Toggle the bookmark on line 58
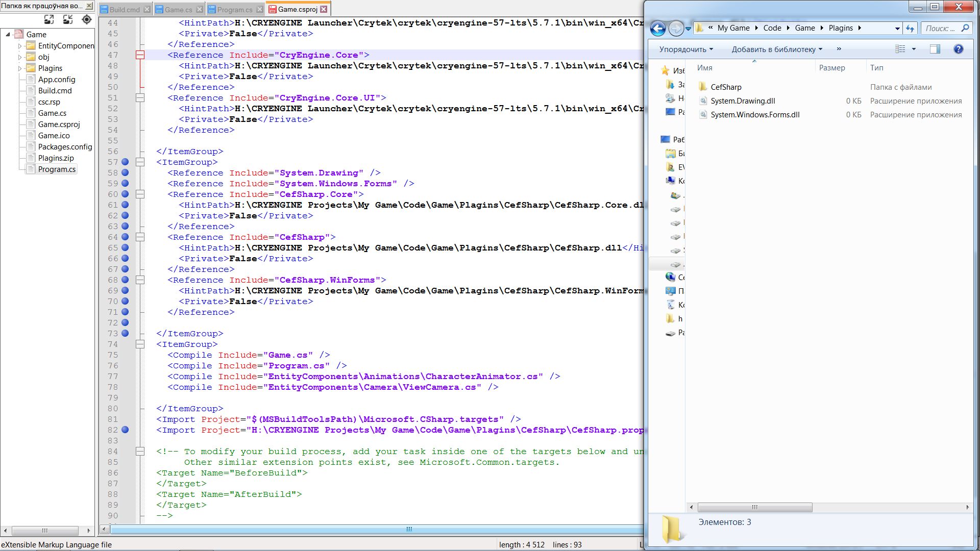 125,172
